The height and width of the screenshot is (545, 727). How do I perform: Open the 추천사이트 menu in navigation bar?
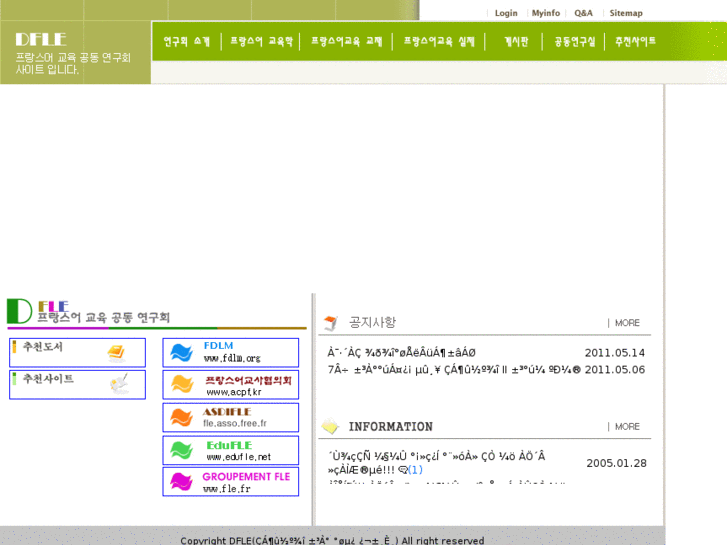pos(635,42)
